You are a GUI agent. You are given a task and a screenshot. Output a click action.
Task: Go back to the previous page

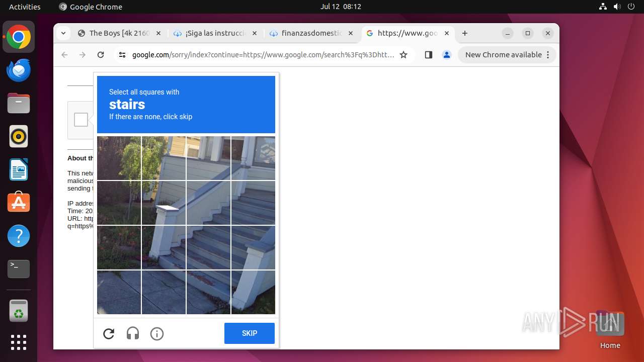[64, 55]
